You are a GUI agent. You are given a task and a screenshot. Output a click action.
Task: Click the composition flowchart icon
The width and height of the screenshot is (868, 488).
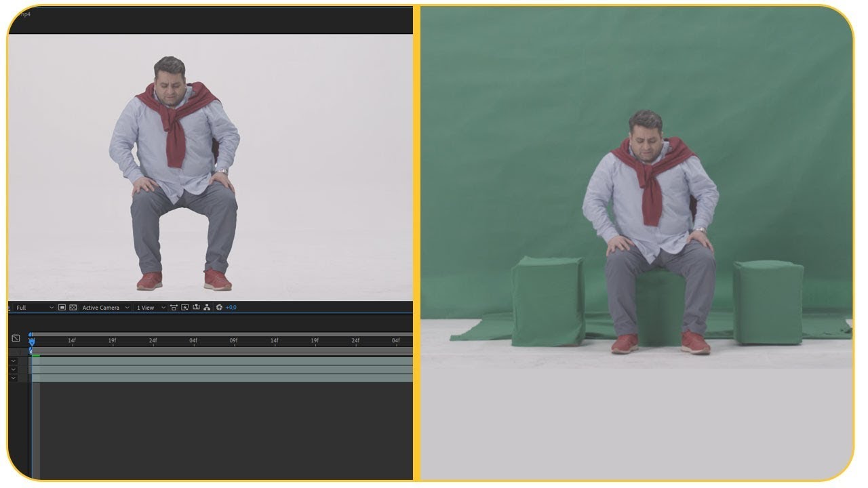tap(207, 308)
